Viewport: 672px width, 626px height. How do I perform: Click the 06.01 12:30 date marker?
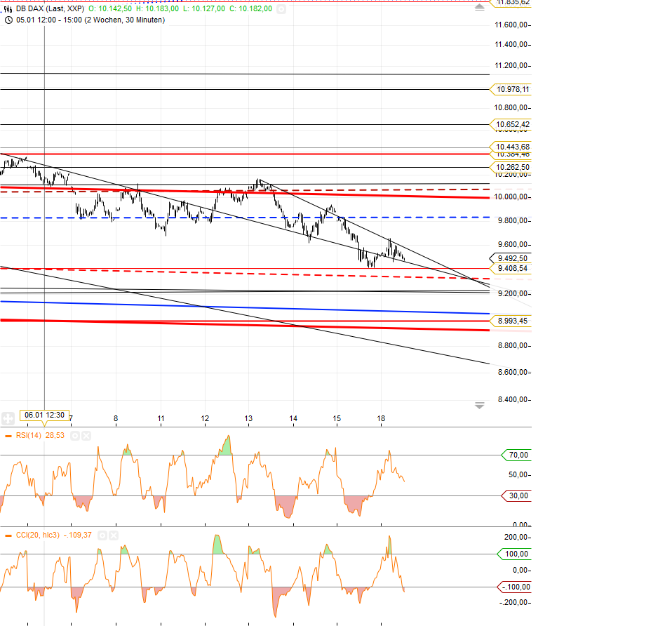click(x=43, y=415)
